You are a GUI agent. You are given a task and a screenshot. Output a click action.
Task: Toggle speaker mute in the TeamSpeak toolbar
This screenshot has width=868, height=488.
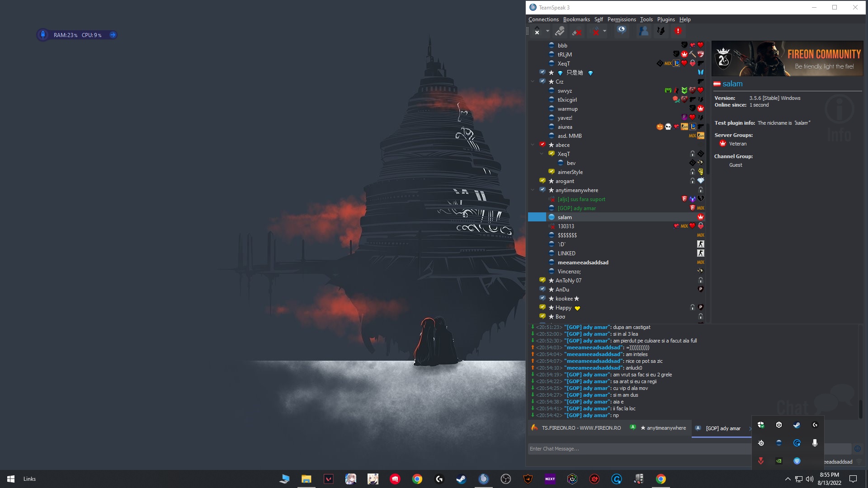coord(596,31)
